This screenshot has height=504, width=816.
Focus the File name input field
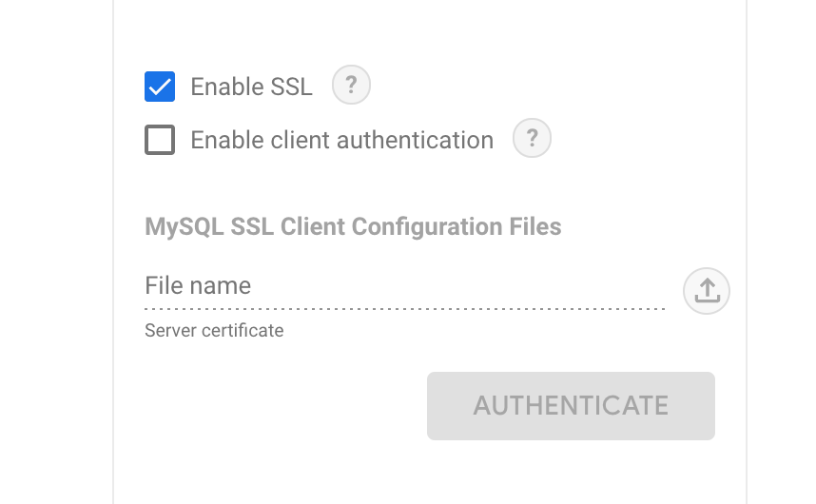(404, 286)
